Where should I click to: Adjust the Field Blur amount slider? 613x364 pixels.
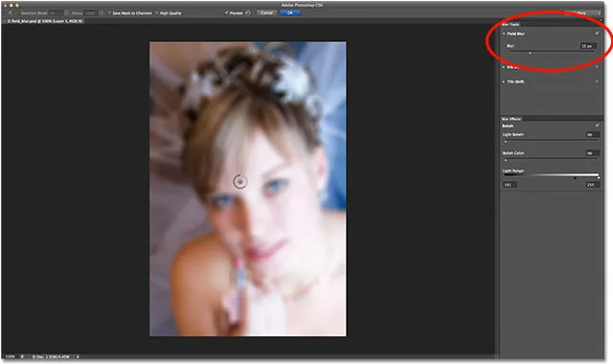point(530,53)
